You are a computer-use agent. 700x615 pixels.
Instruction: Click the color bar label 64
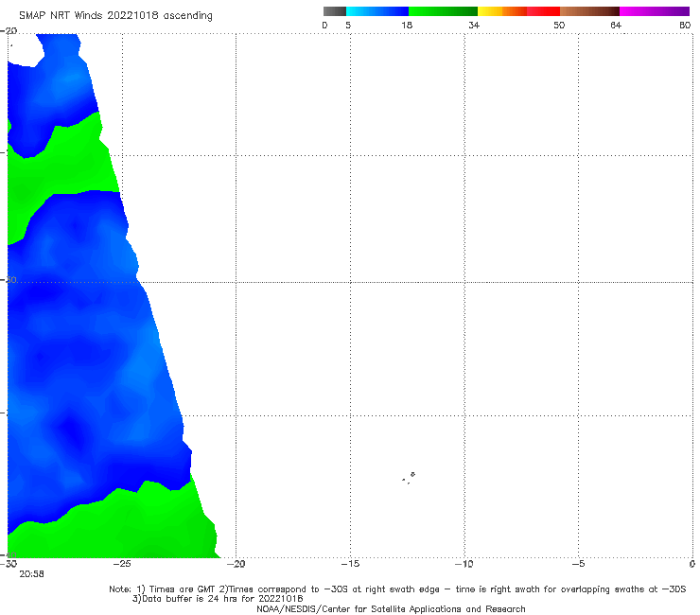point(616,26)
